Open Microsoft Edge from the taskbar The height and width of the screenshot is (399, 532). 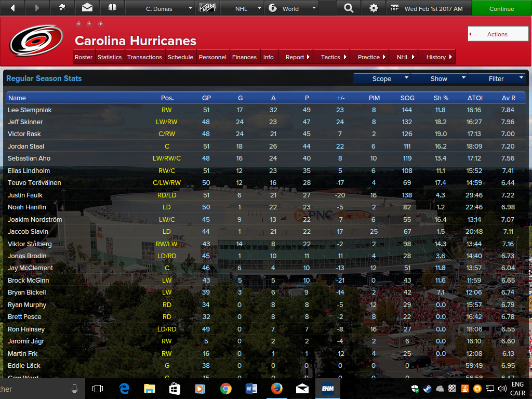coord(124,389)
